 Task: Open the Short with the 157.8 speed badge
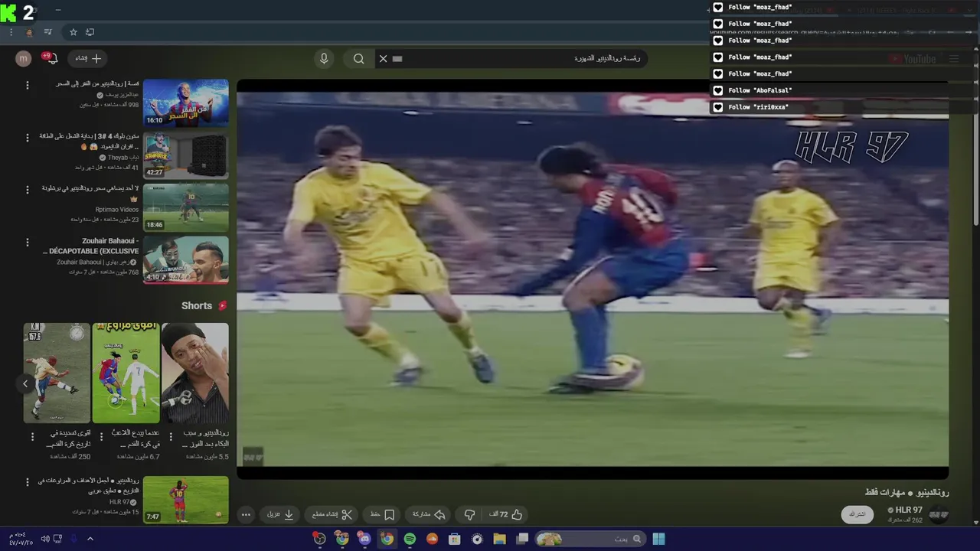(x=57, y=373)
